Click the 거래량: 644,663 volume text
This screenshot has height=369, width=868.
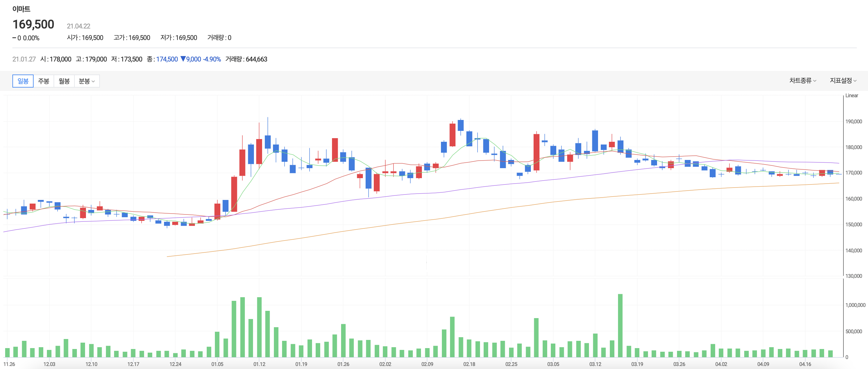pos(246,59)
